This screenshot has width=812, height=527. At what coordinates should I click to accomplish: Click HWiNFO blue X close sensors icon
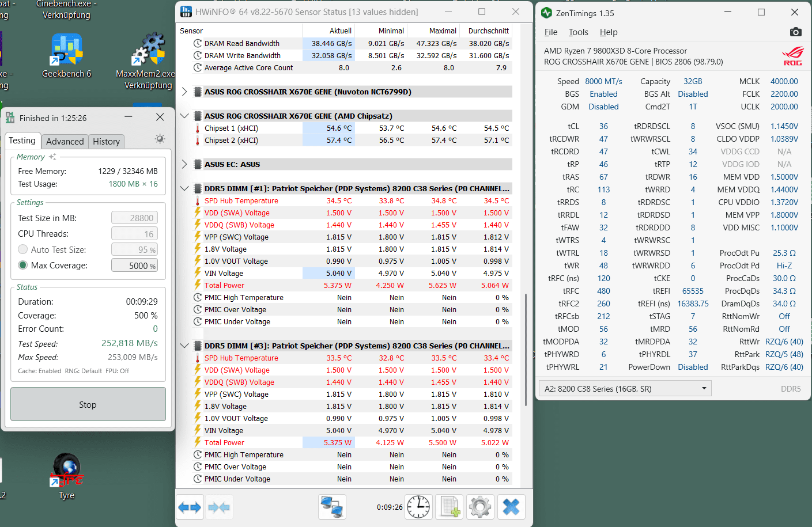[x=511, y=507]
